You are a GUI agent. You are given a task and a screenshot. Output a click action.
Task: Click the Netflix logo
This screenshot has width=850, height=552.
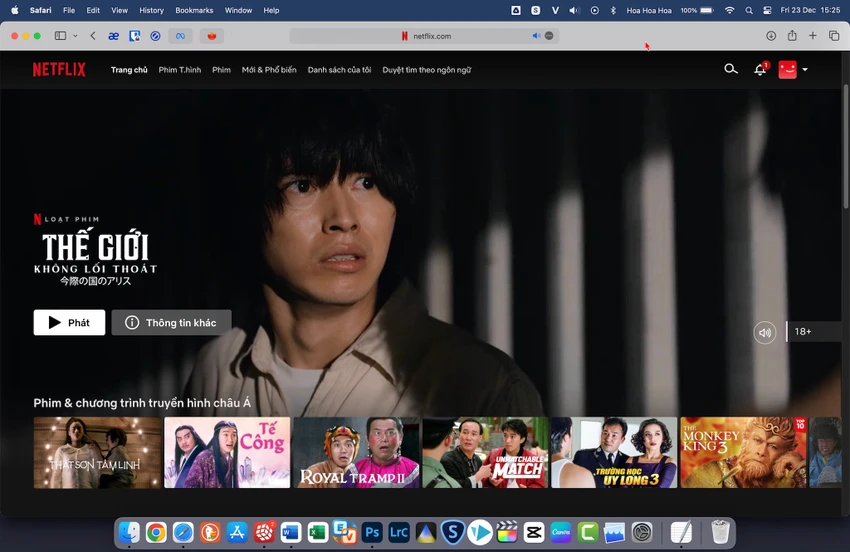(x=59, y=69)
